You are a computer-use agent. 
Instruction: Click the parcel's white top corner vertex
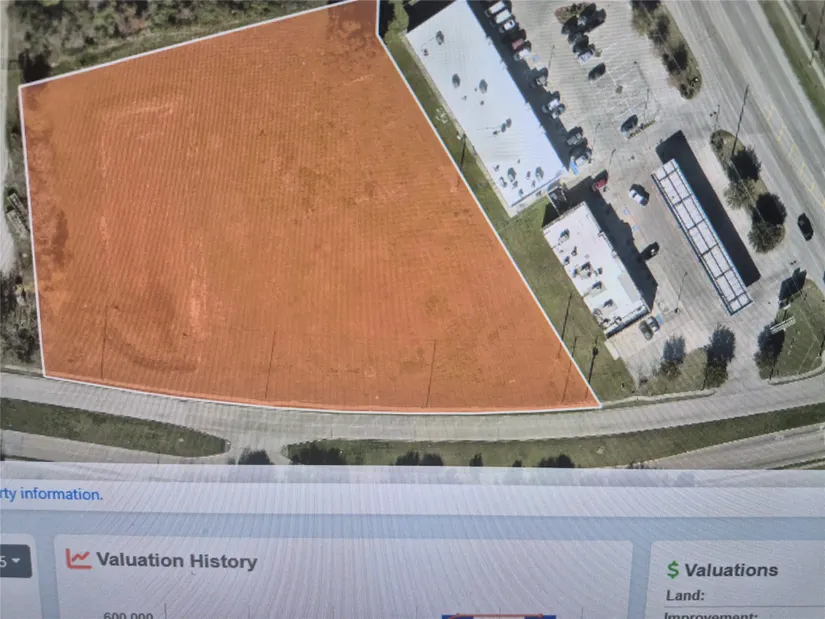click(378, 35)
